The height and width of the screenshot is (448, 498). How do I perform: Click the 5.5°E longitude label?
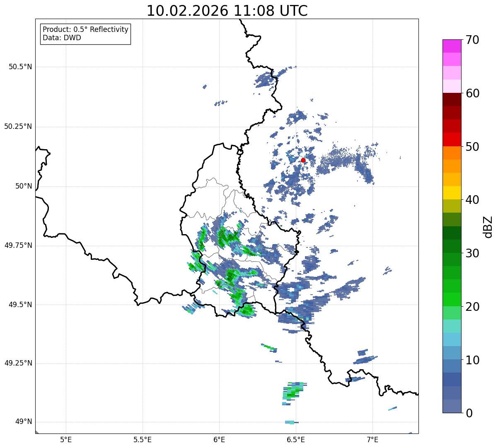pyautogui.click(x=143, y=440)
